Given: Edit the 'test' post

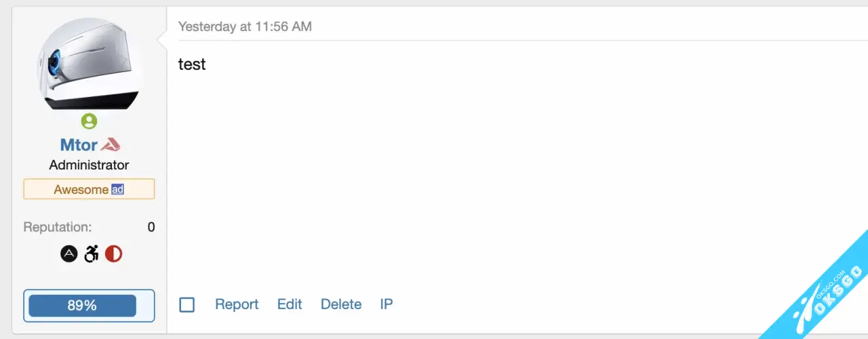Looking at the screenshot, I should (x=290, y=304).
